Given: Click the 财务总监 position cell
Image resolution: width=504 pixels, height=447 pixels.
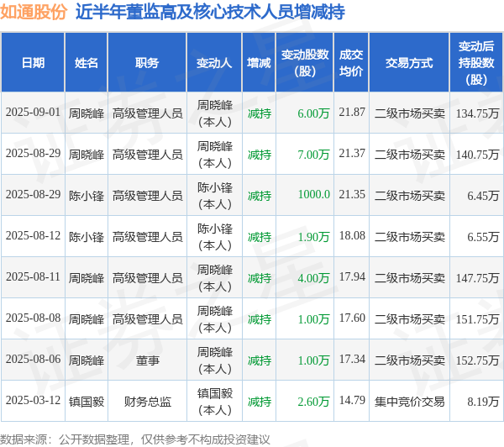Looking at the screenshot, I should 147,402.
